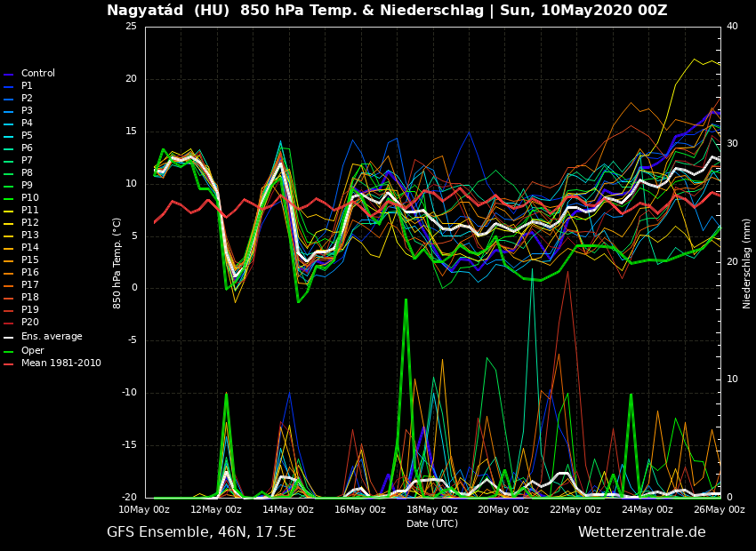This screenshot has height=551, width=756.
Task: Click the 14May 00z date tick
Action: pyautogui.click(x=288, y=509)
